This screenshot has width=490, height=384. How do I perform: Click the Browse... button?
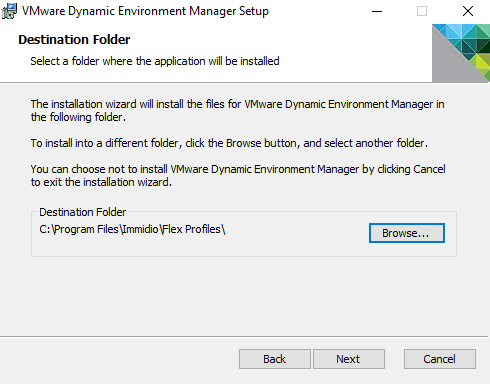407,233
